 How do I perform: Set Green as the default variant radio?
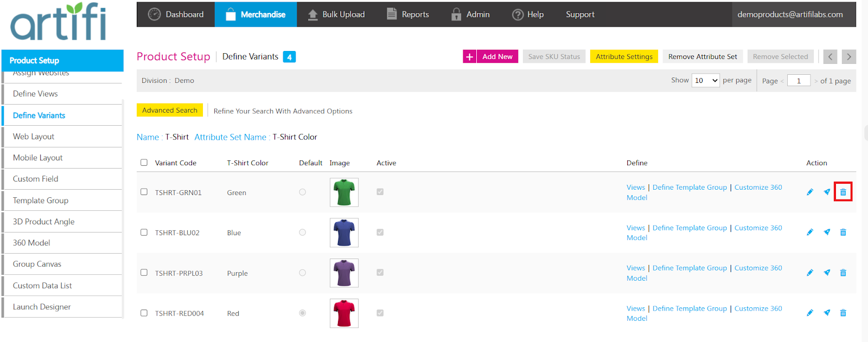click(302, 192)
